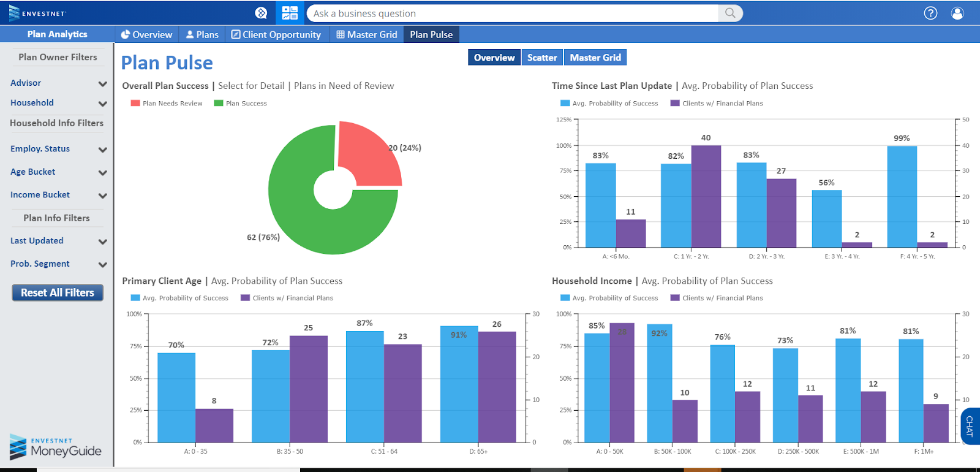Click the "Primary Client Age" chart title
980x472 pixels.
[162, 281]
